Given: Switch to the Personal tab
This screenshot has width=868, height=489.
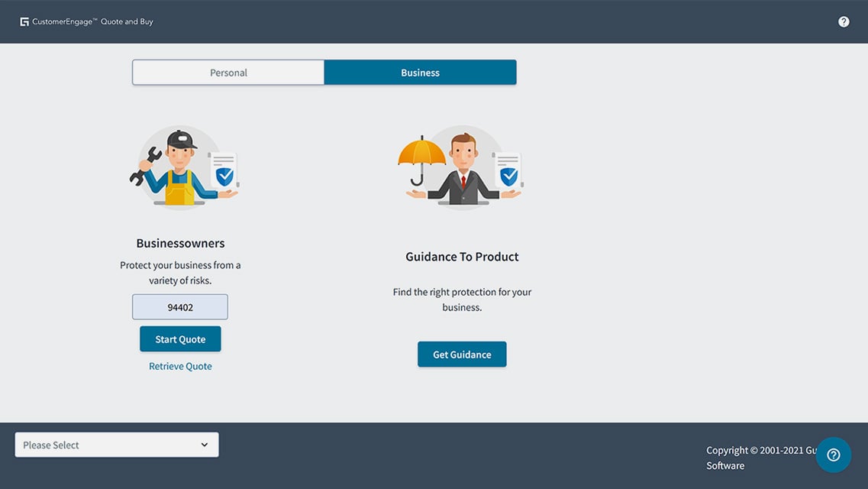Looking at the screenshot, I should click(x=228, y=72).
